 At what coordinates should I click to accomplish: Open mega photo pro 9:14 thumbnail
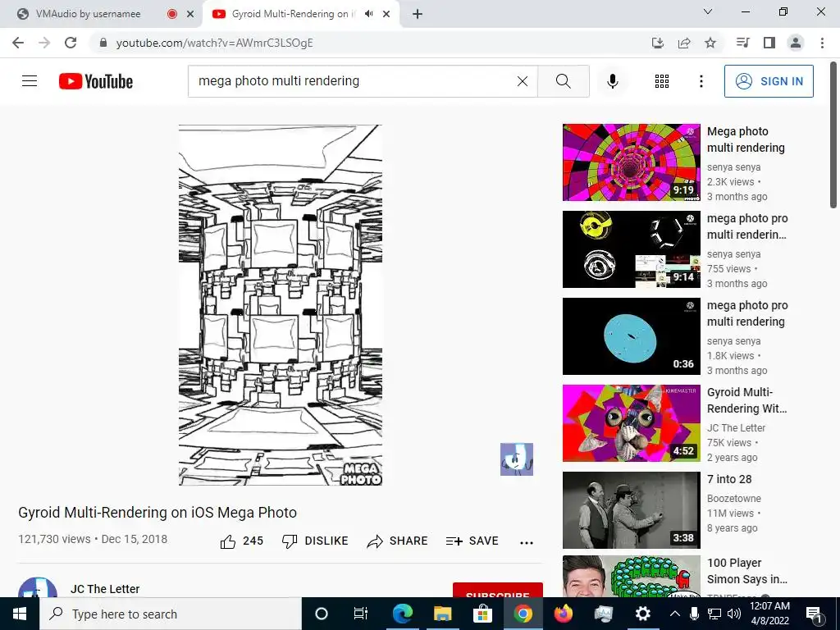(x=631, y=249)
